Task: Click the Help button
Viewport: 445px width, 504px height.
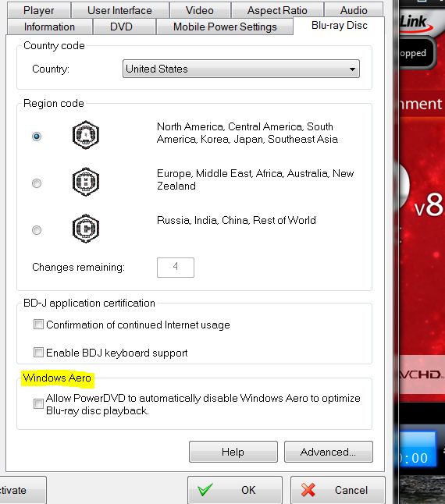Action: point(233,452)
